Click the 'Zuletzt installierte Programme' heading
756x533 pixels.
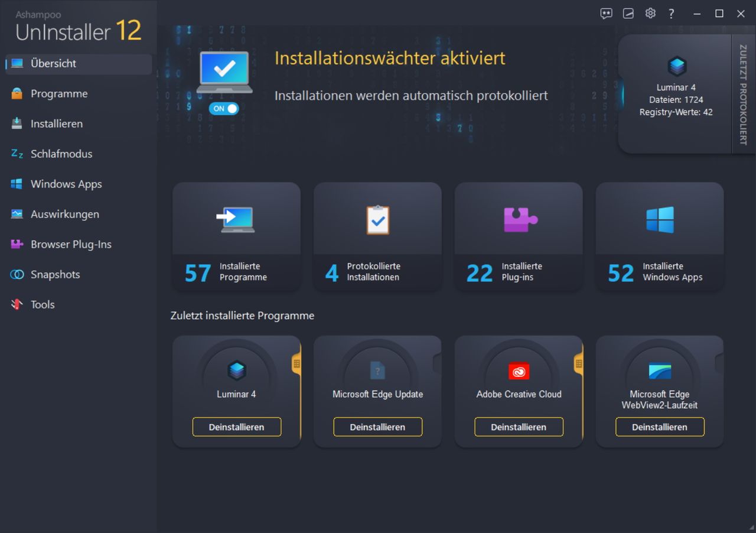[x=242, y=316]
